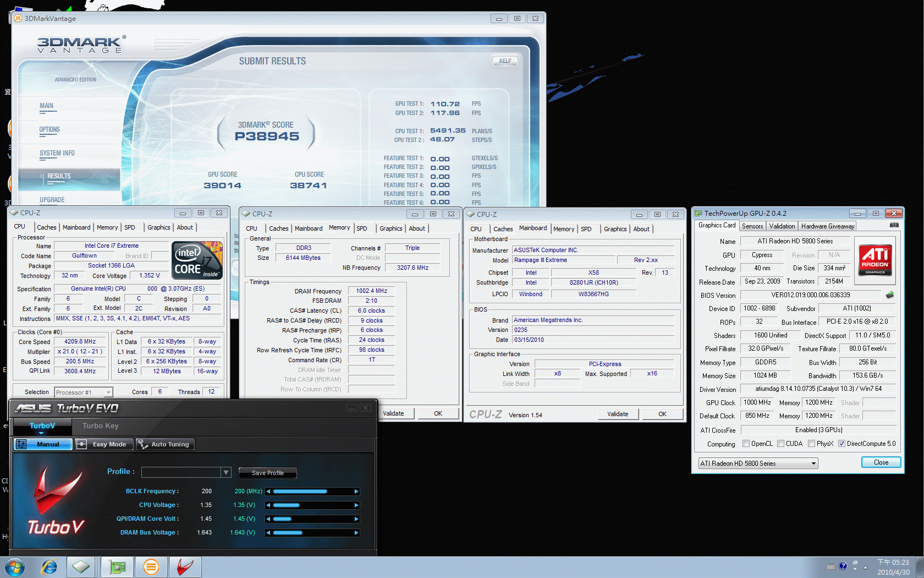The height and width of the screenshot is (578, 924).
Task: Open Graphics tab in the Mainboard CPU-Z window
Action: coord(615,229)
